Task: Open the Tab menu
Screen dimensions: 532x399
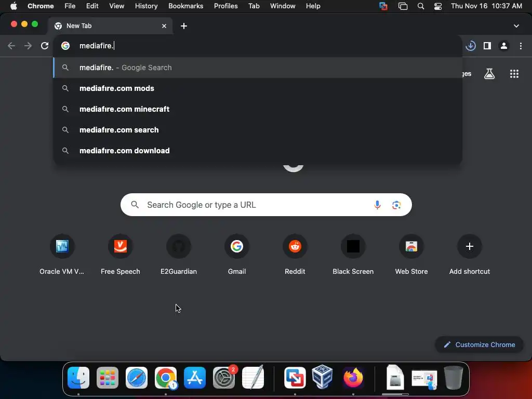Action: [254, 6]
